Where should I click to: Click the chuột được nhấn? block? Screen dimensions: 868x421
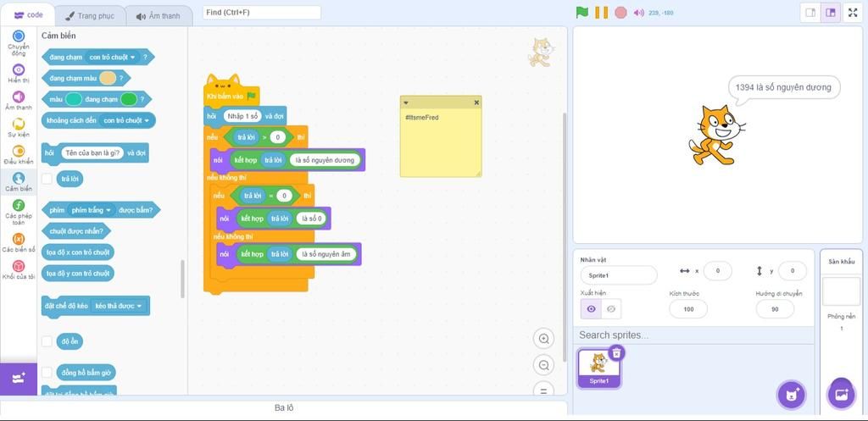point(76,231)
